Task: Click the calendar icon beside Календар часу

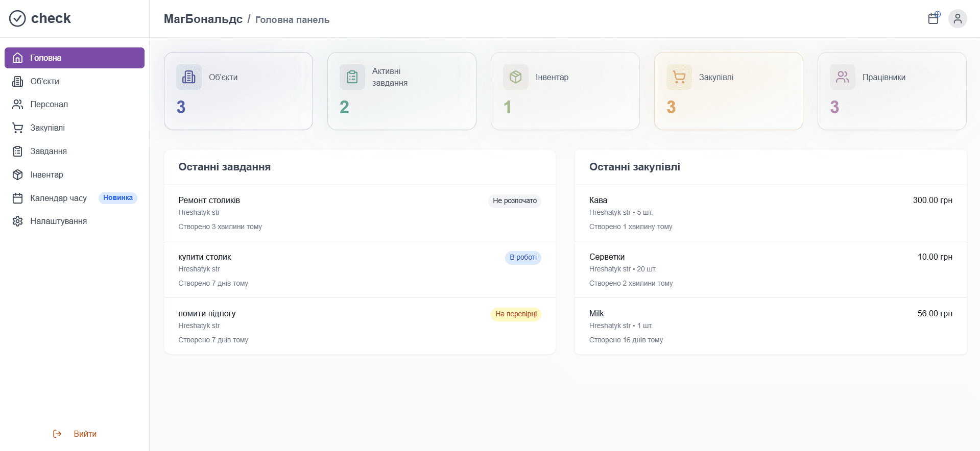Action: click(x=18, y=198)
